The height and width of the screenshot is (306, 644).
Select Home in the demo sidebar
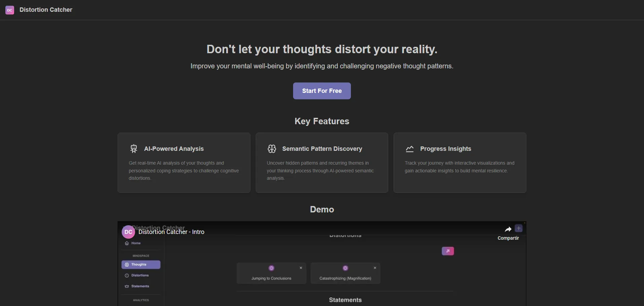click(136, 243)
